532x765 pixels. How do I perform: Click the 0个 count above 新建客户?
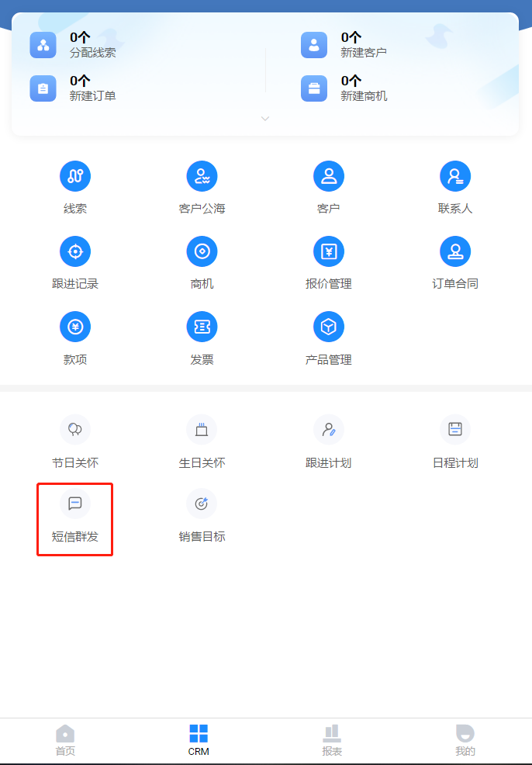(351, 37)
